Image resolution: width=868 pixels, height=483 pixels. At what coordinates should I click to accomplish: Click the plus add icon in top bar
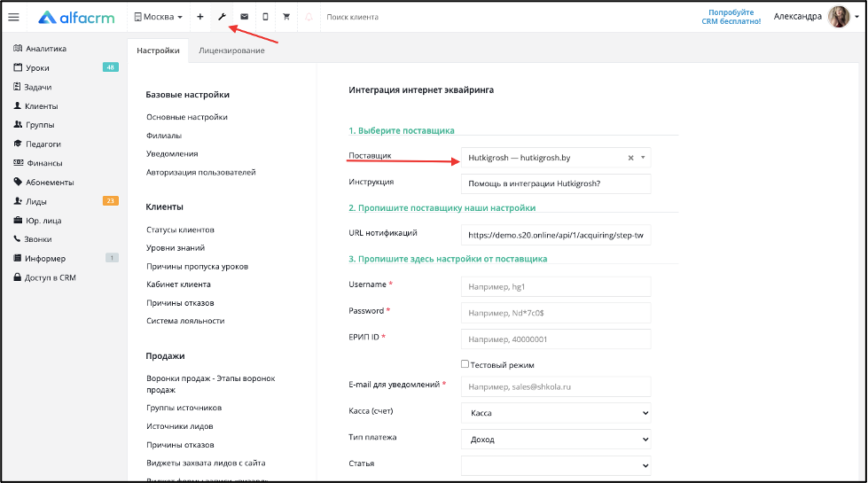pyautogui.click(x=200, y=17)
